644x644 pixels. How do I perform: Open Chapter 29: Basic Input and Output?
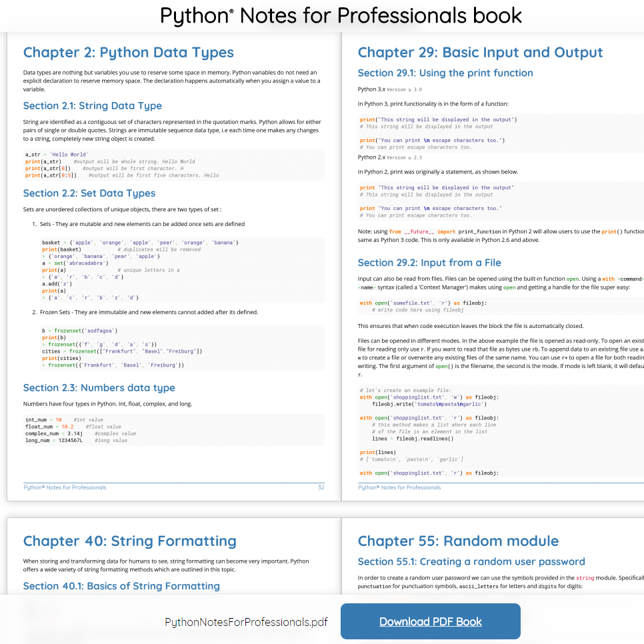tap(480, 53)
